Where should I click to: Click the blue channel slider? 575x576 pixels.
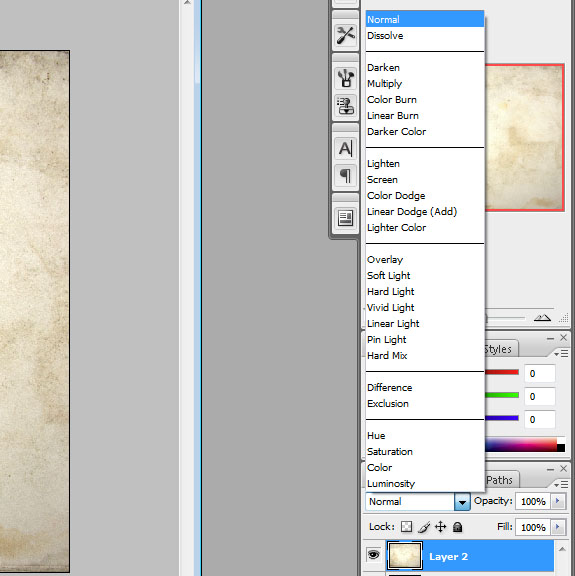[x=502, y=418]
